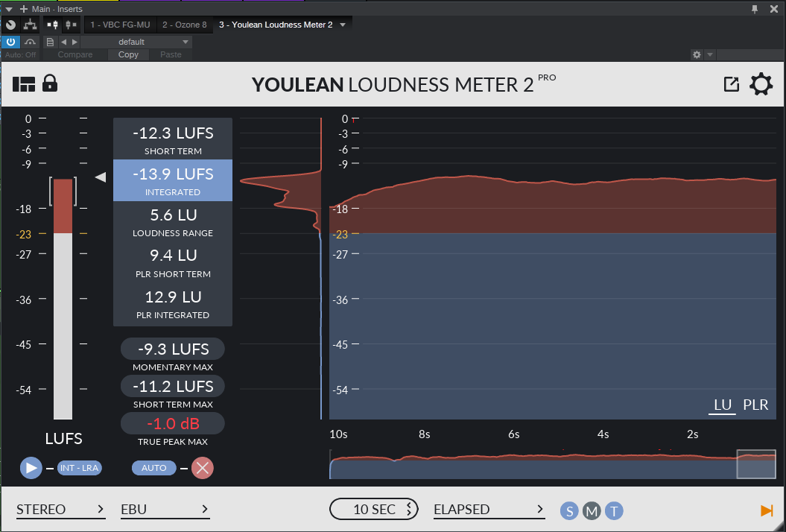This screenshot has height=532, width=786.
Task: Load the previous preset arrow
Action: (x=63, y=42)
